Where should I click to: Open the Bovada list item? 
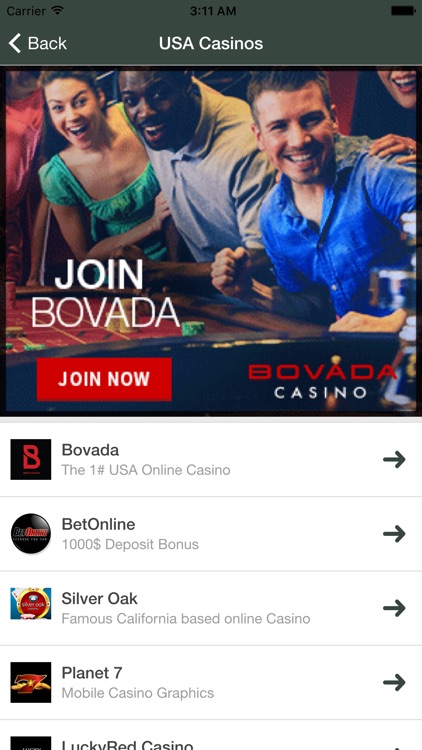pyautogui.click(x=211, y=460)
